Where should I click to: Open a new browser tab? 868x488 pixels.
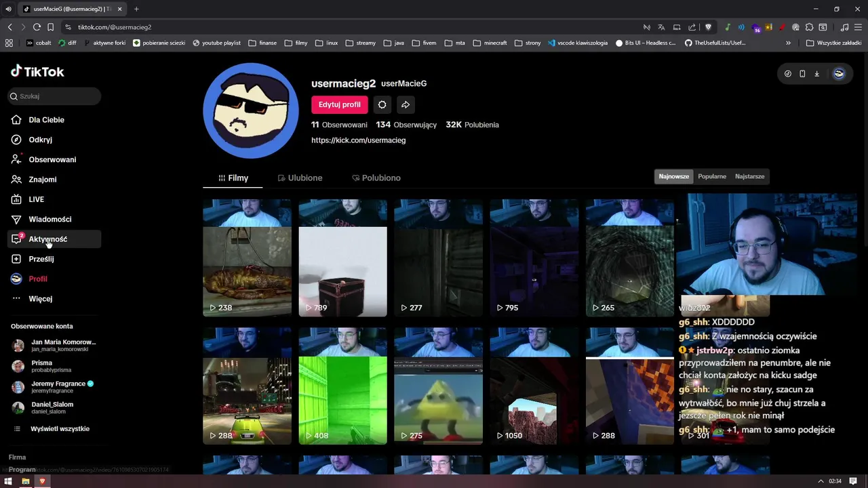click(x=136, y=9)
